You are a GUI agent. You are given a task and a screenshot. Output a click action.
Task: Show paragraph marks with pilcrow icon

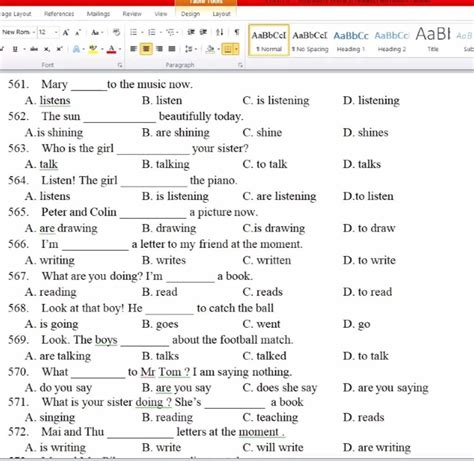click(x=237, y=32)
